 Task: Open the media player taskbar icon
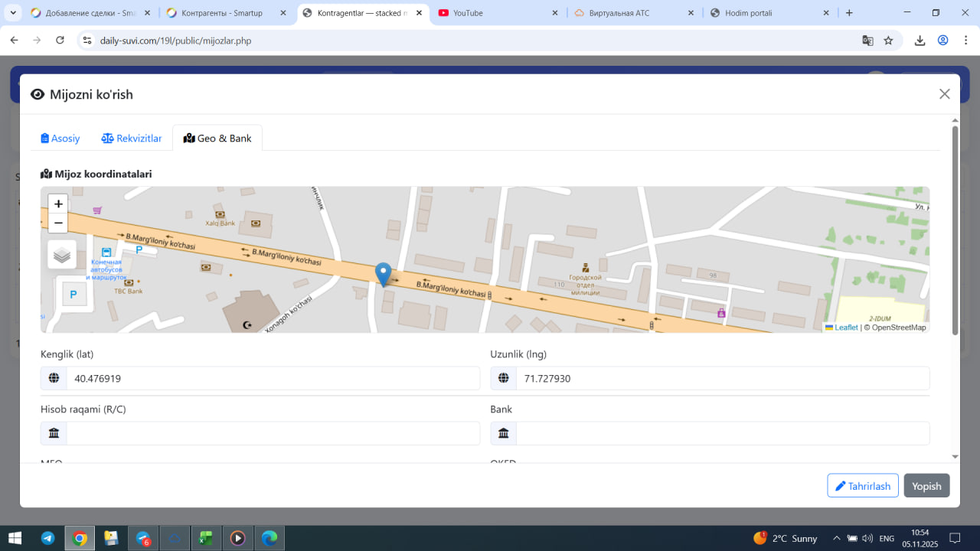click(238, 538)
